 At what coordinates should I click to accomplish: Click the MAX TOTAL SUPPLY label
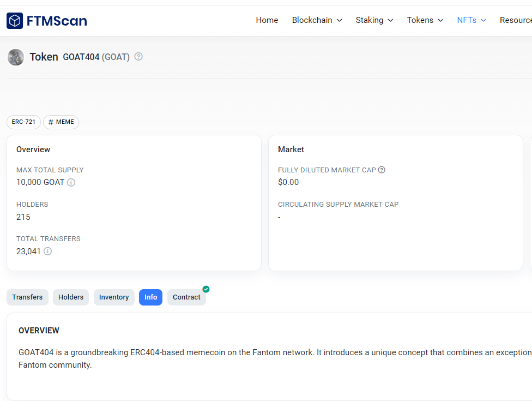[x=50, y=170]
